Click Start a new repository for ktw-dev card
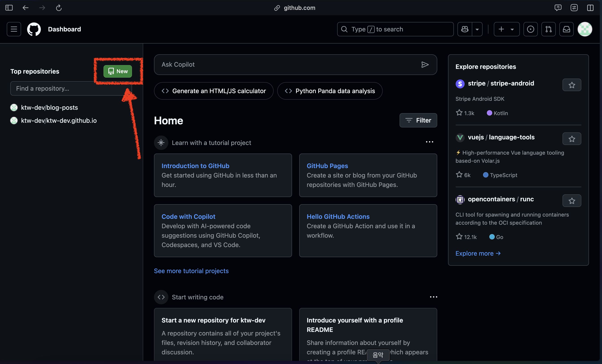 coord(223,334)
